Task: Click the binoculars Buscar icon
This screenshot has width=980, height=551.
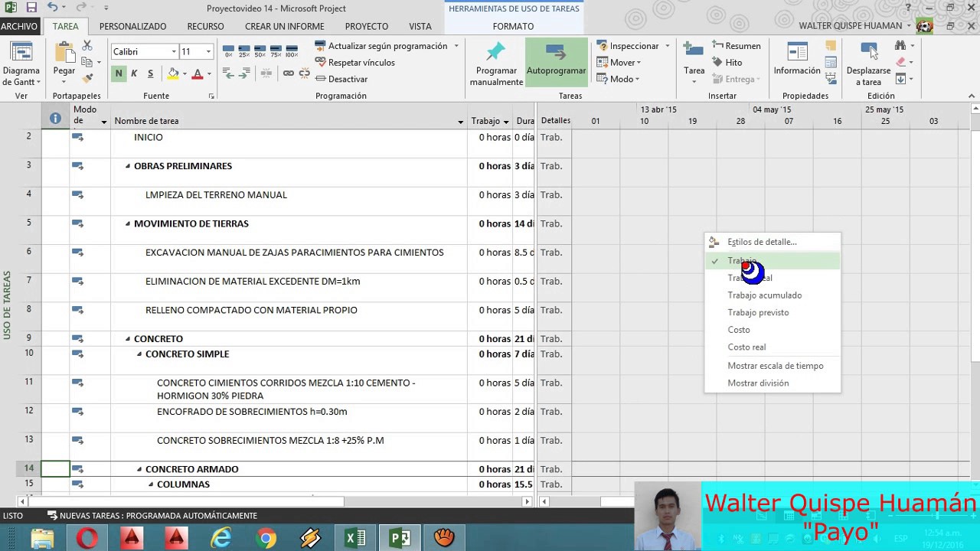Action: click(900, 46)
